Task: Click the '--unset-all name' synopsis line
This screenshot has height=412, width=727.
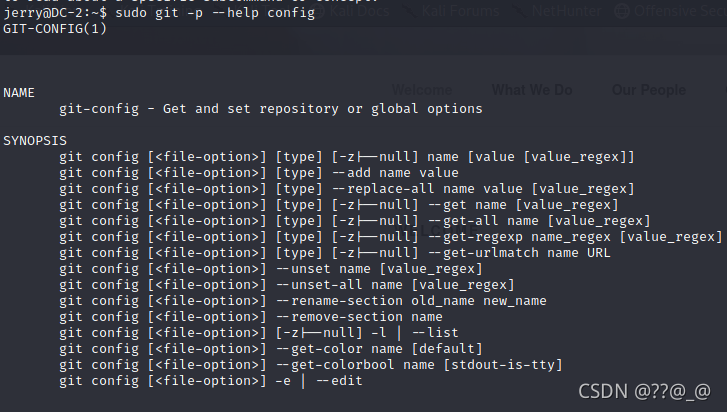Action: pyautogui.click(x=287, y=285)
